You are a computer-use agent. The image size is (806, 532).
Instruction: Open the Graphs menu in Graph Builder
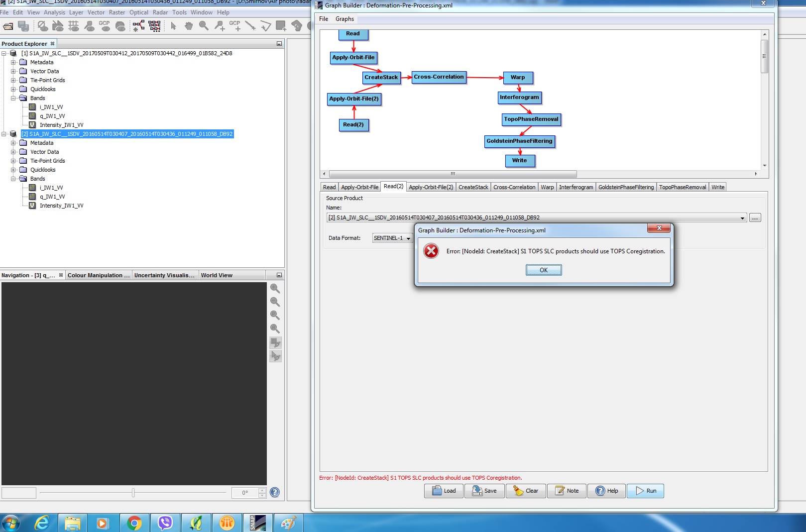345,19
